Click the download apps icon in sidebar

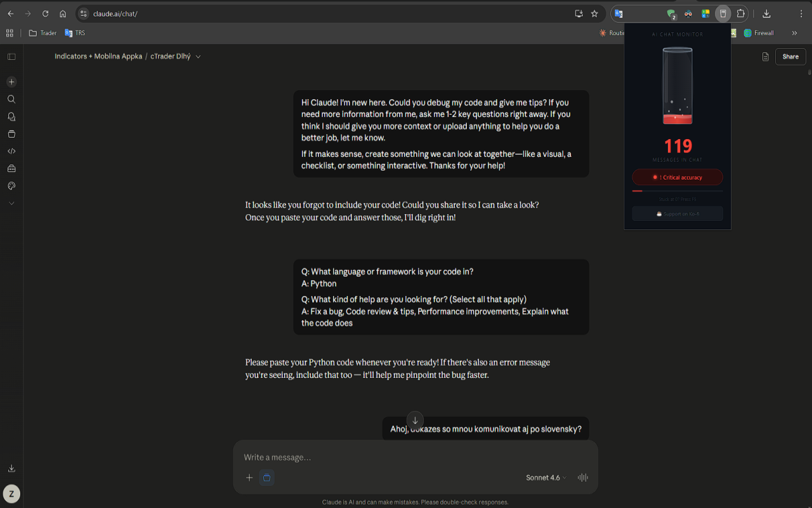11,469
